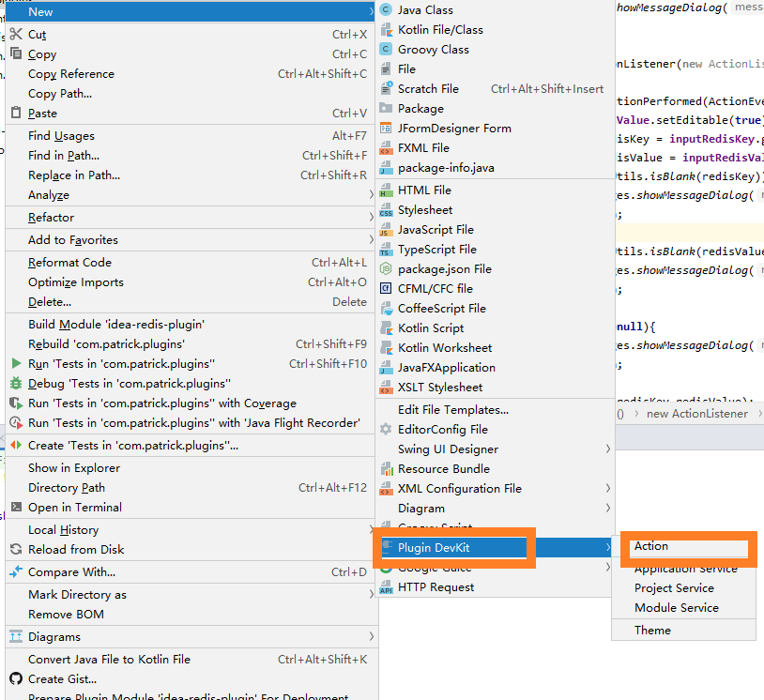Expand the Plugin DevKit submenu arrow
This screenshot has height=700, width=764.
pos(607,548)
